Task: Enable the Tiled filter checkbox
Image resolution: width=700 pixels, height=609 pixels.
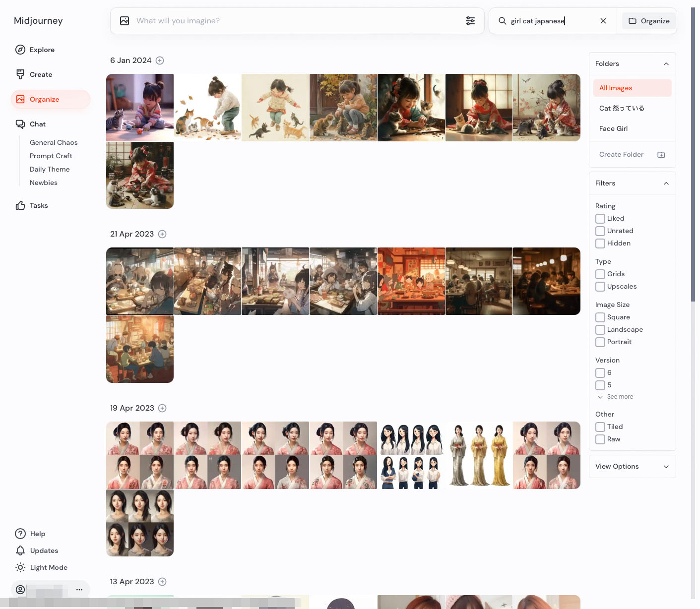Action: point(600,427)
